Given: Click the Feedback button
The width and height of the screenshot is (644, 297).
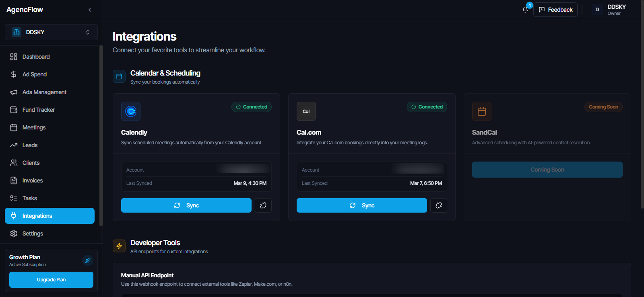Looking at the screenshot, I should point(555,10).
